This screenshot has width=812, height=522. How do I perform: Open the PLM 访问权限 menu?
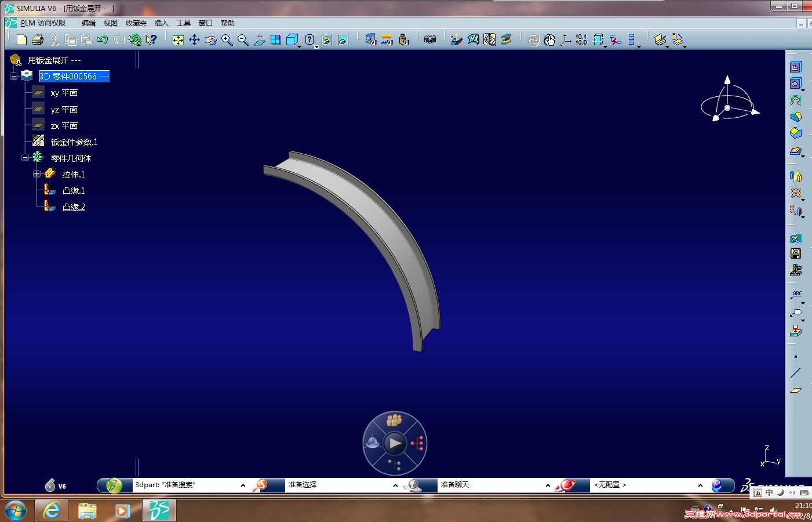(43, 23)
